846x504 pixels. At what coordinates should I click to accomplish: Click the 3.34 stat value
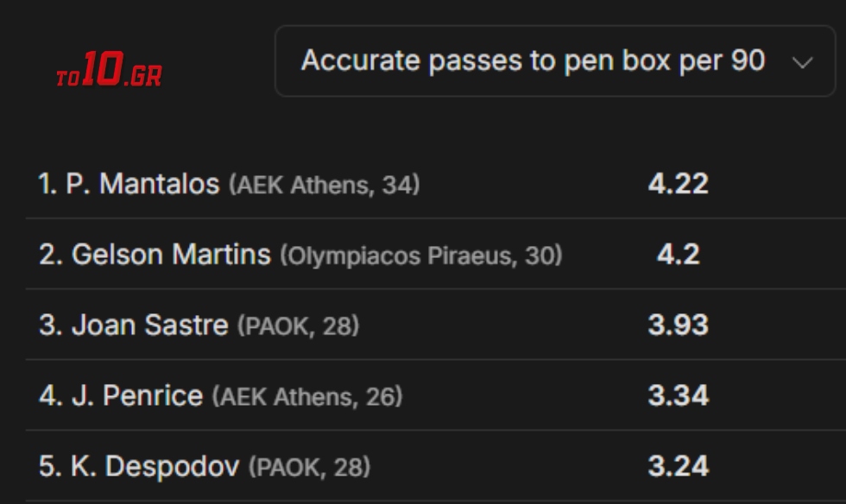(x=678, y=396)
